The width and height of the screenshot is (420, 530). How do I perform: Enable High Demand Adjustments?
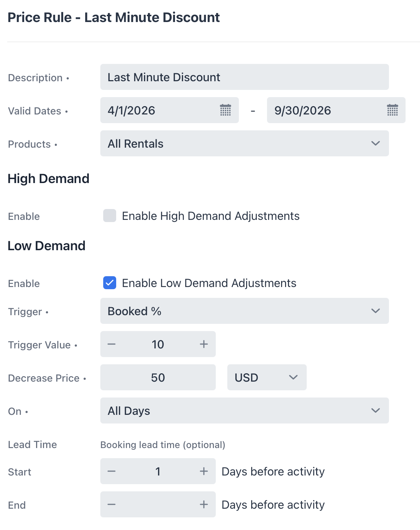(x=109, y=216)
